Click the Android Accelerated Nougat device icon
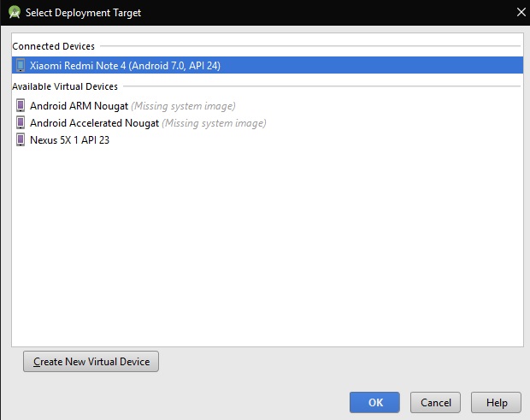The width and height of the screenshot is (530, 420). pyautogui.click(x=21, y=123)
